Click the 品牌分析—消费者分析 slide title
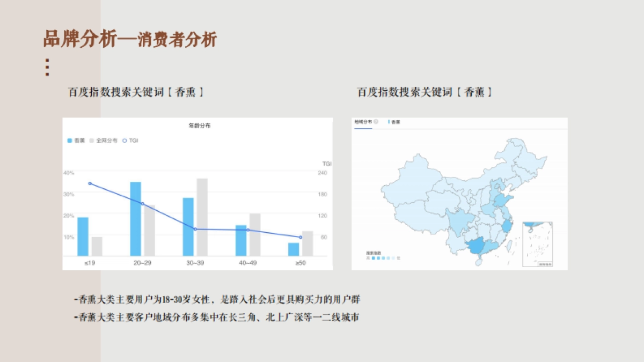Viewport: 644px width, 362px height. pyautogui.click(x=130, y=40)
